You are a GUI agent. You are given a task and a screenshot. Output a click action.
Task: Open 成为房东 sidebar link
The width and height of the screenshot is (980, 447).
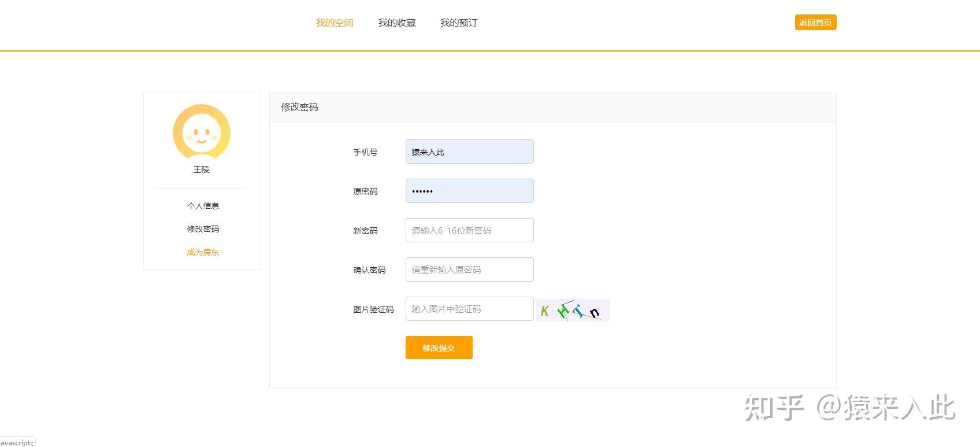tap(203, 252)
